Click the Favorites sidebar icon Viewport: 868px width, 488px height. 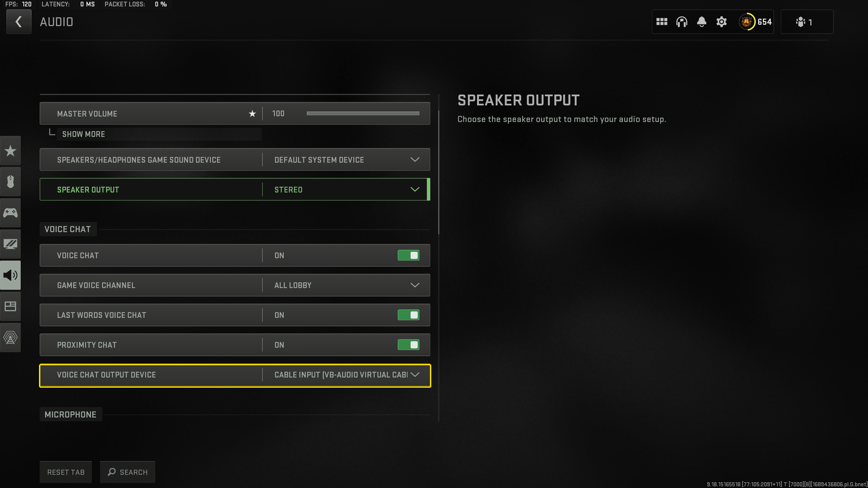tap(10, 150)
